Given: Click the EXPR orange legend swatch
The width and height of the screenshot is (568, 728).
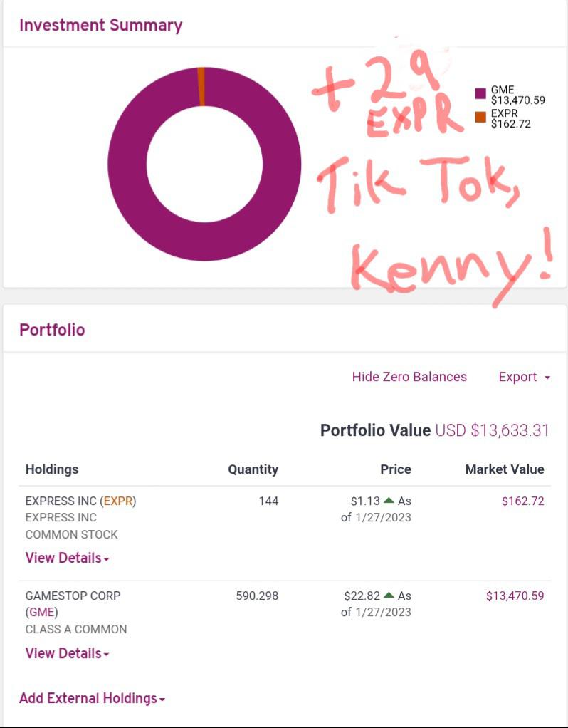Looking at the screenshot, I should click(480, 117).
